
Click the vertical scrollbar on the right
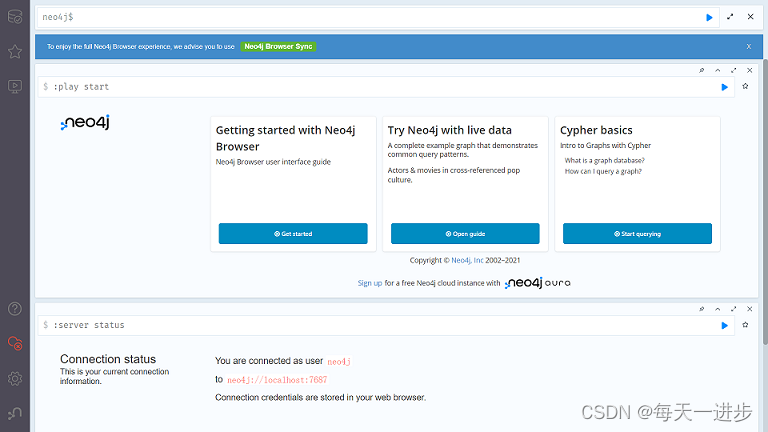[x=765, y=201]
